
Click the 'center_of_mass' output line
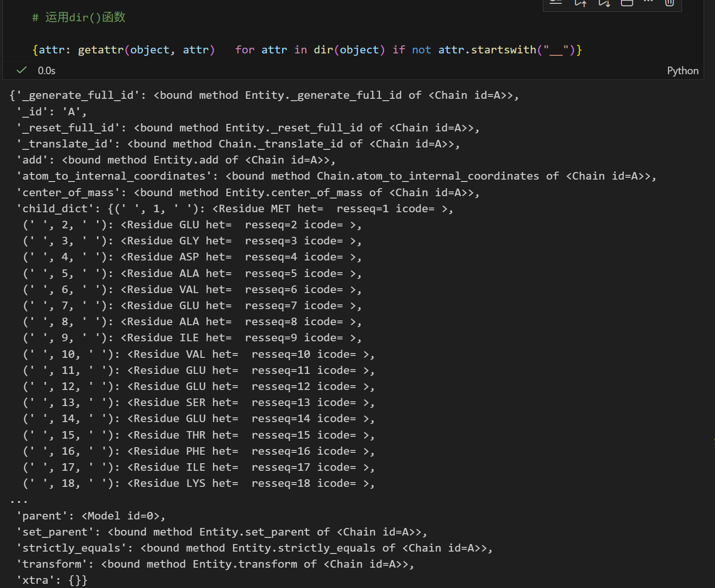point(248,193)
